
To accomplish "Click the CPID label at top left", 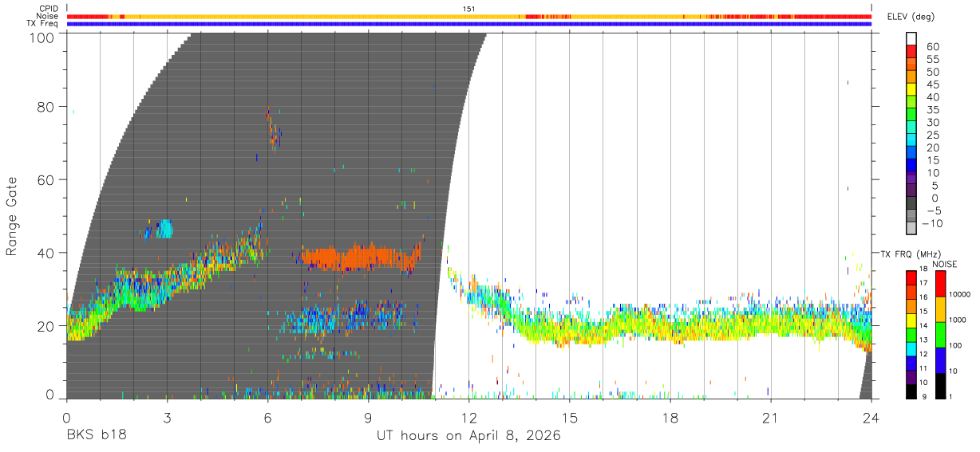I will point(48,9).
